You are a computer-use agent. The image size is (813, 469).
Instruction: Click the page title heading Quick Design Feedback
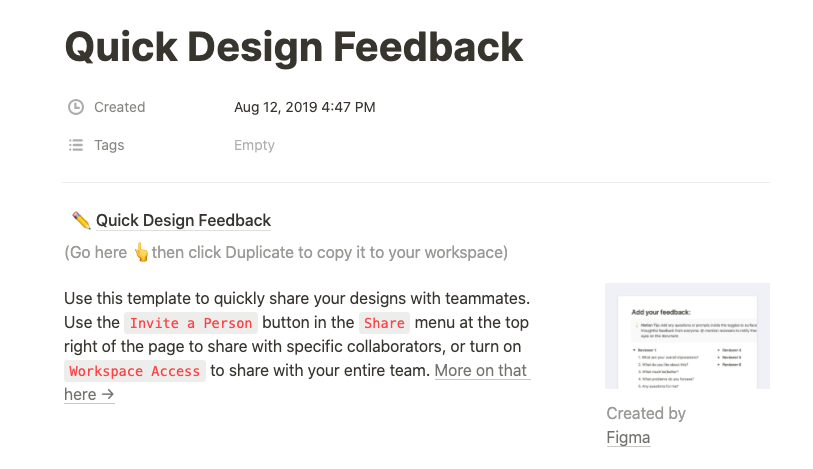coord(293,46)
